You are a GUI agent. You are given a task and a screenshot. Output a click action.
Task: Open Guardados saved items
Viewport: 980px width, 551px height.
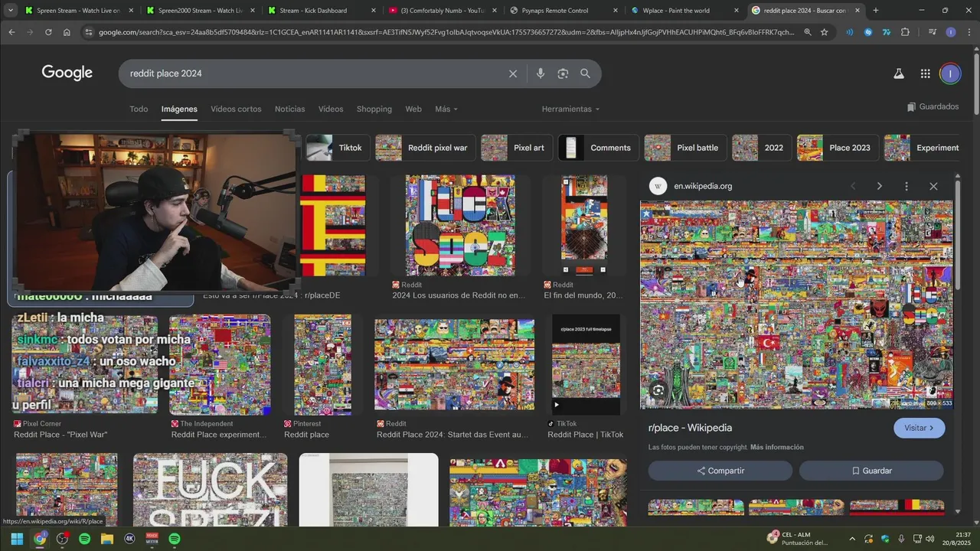(933, 107)
